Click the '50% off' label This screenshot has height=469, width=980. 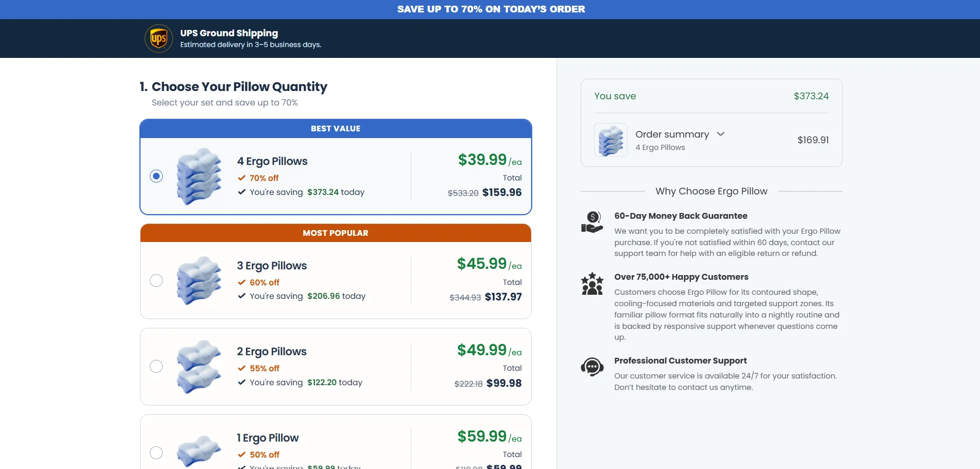point(265,455)
